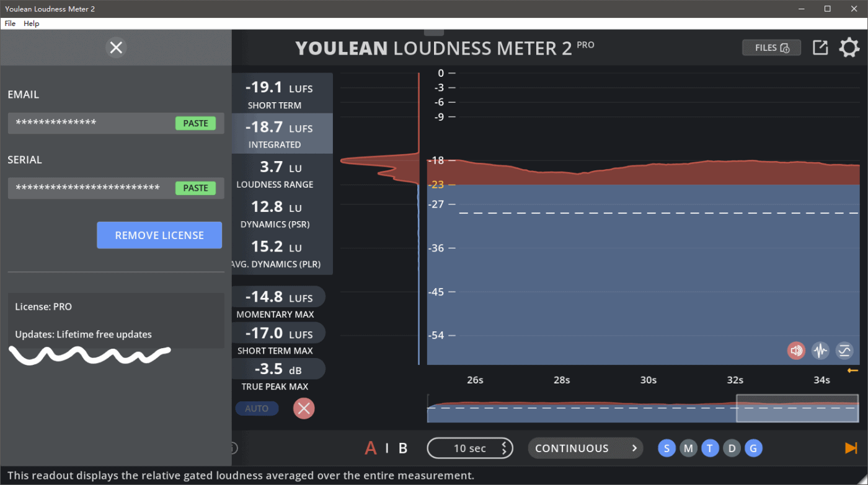Minimize the Youlean Loudness Meter window
868x485 pixels.
[800, 9]
